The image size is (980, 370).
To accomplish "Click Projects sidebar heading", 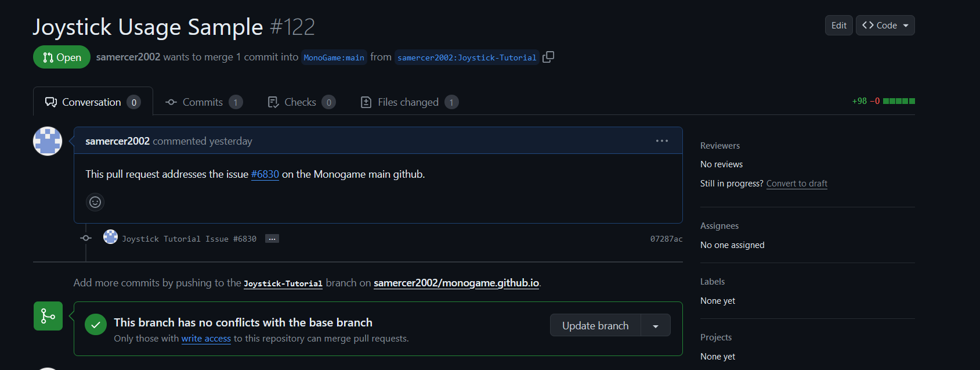I will pyautogui.click(x=716, y=337).
